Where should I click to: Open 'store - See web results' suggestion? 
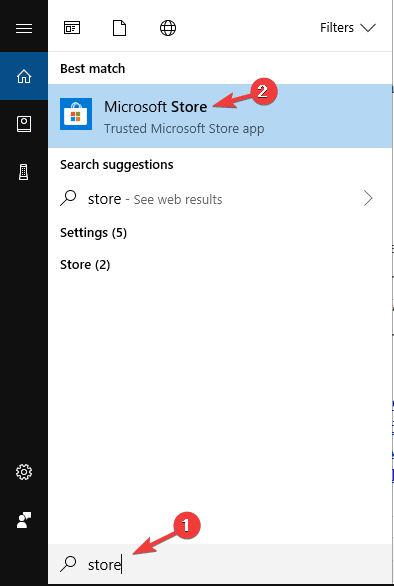tap(220, 199)
